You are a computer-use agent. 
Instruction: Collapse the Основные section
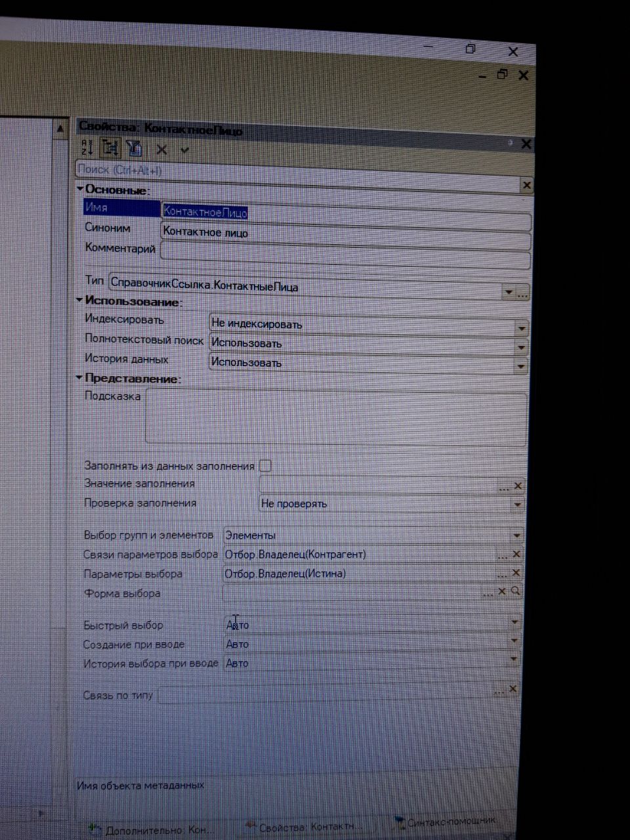(x=80, y=189)
